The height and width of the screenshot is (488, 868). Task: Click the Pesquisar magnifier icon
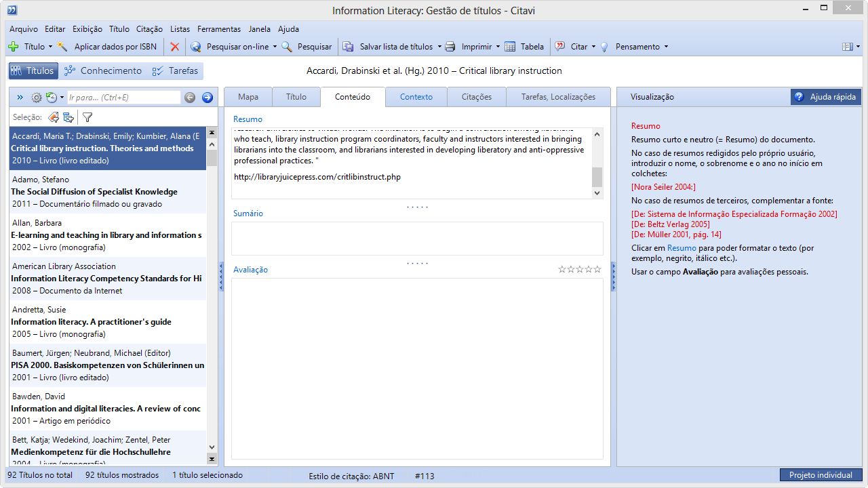287,47
